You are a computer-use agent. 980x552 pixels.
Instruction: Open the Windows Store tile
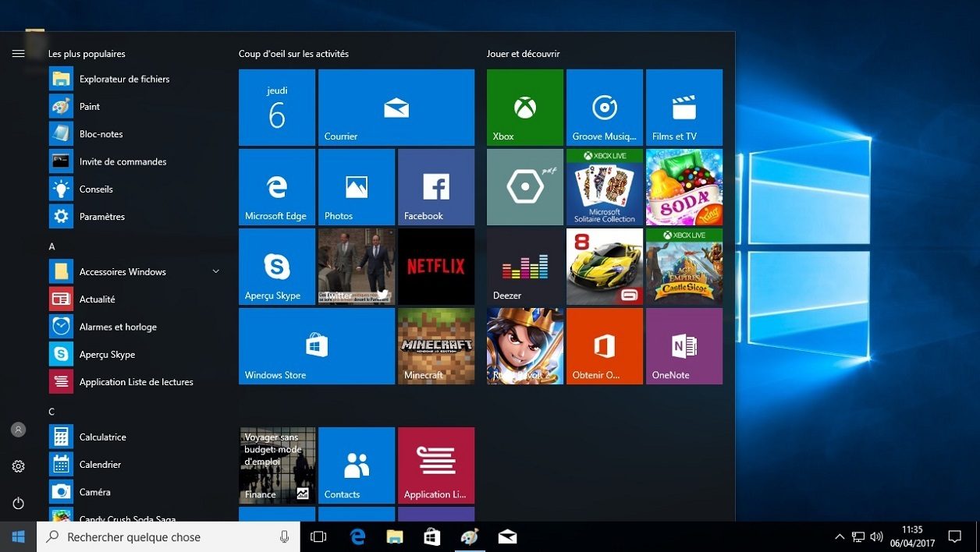pos(317,346)
